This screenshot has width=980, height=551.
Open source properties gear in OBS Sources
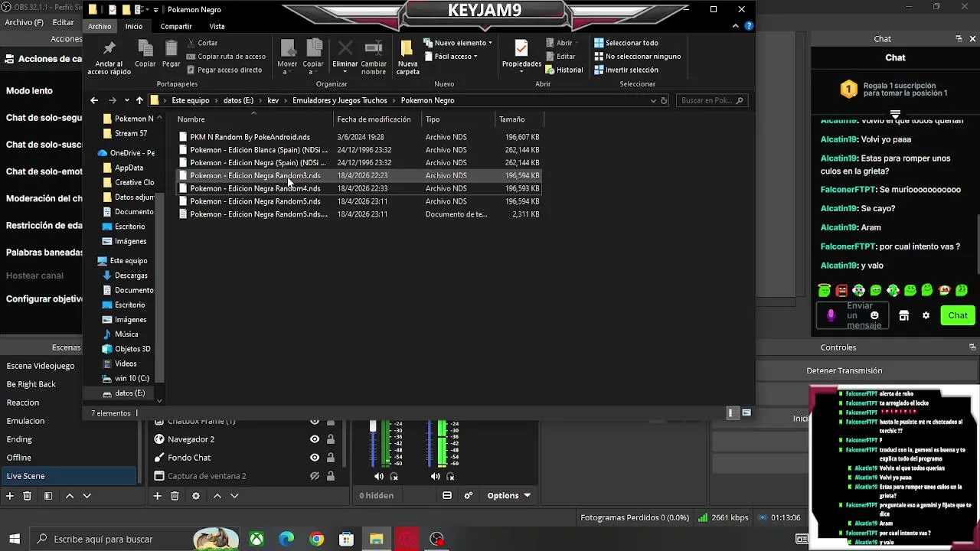(x=196, y=496)
